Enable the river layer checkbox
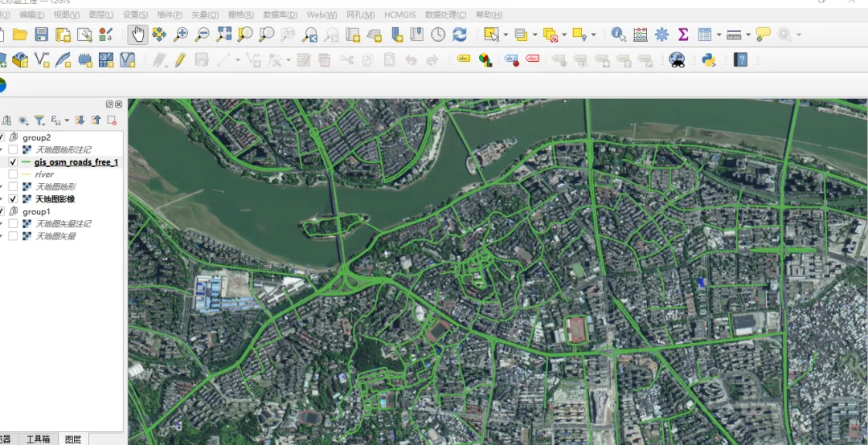 [13, 174]
